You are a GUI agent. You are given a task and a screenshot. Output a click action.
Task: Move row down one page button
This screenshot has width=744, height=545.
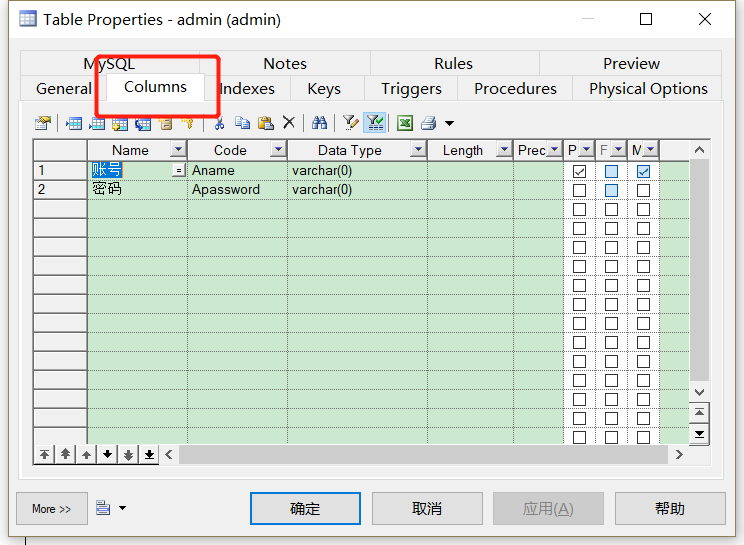(129, 455)
